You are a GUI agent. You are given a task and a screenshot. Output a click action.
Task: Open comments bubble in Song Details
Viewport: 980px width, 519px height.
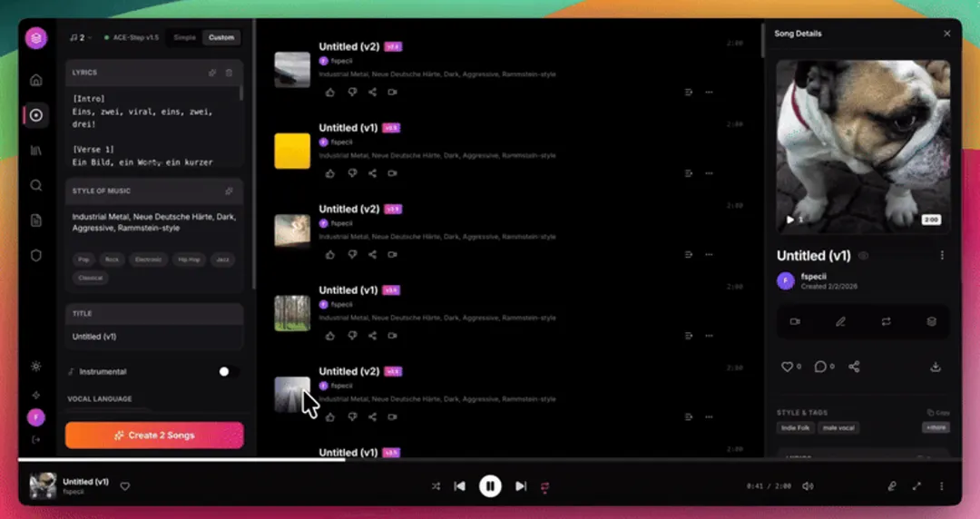(820, 367)
